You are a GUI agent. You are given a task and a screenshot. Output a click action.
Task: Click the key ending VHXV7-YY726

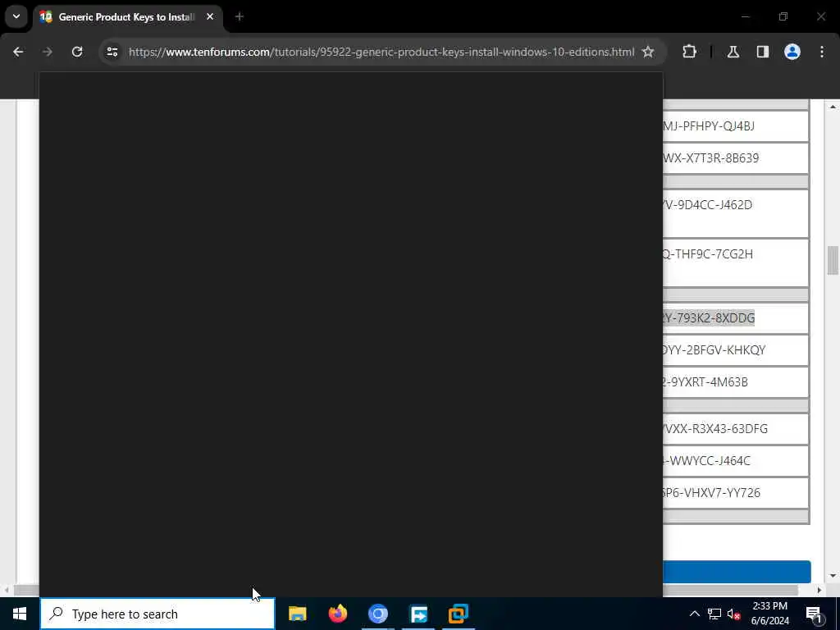coord(712,493)
